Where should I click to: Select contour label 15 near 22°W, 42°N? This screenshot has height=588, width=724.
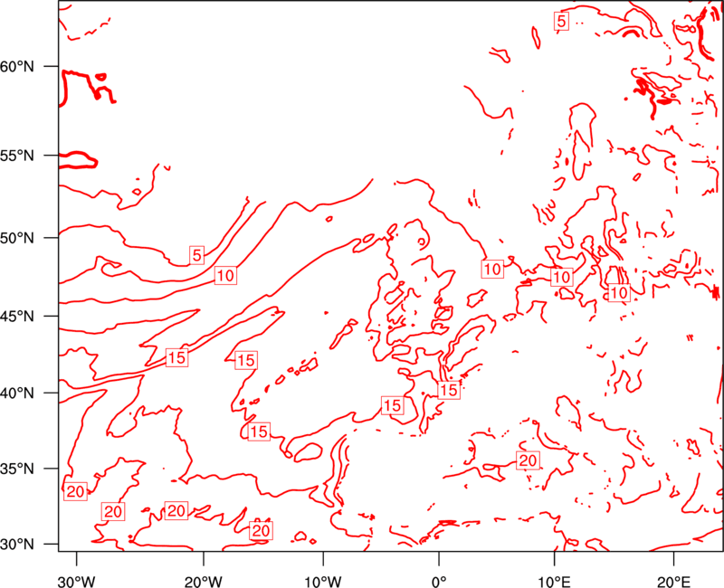coord(176,357)
